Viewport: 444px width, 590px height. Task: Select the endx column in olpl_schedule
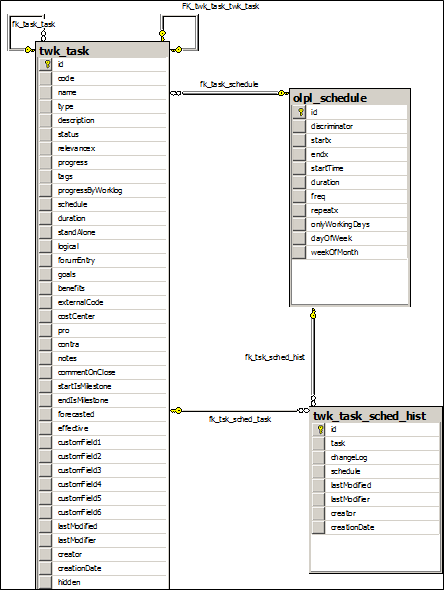coord(350,154)
